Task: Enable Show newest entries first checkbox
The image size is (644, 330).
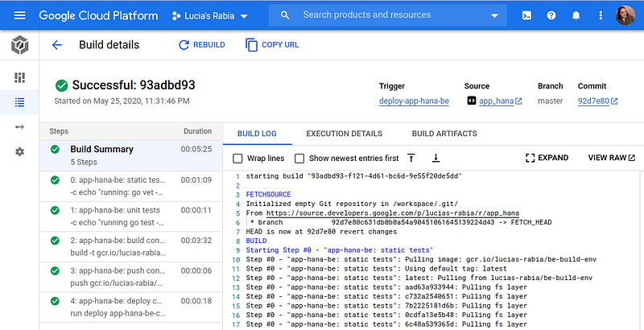Action: click(299, 158)
